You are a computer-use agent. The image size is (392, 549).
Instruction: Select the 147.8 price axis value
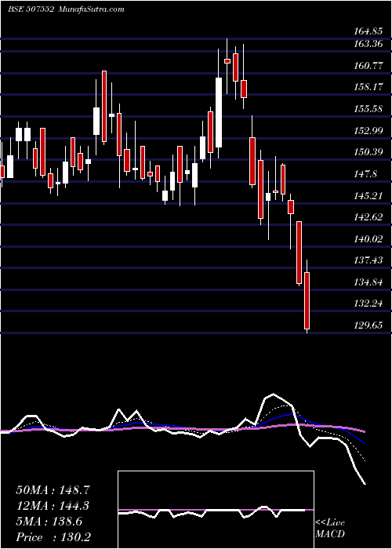(x=366, y=174)
